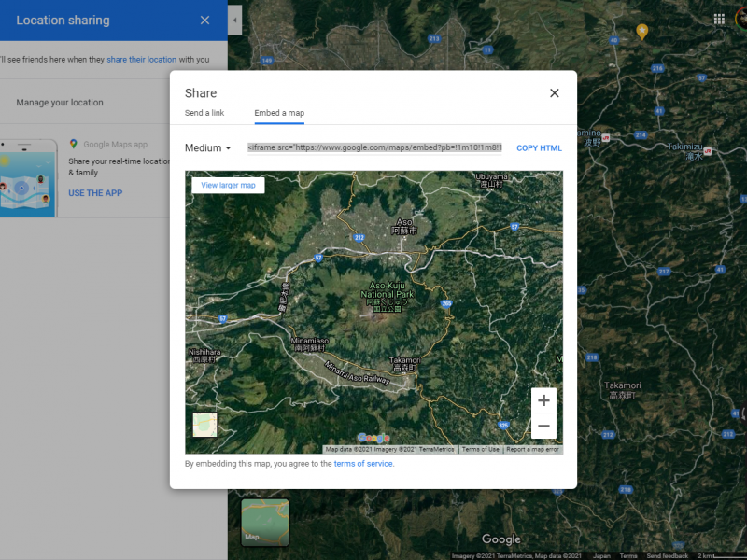The image size is (747, 560).
Task: Click the Aso city label in preview
Action: 404,226
